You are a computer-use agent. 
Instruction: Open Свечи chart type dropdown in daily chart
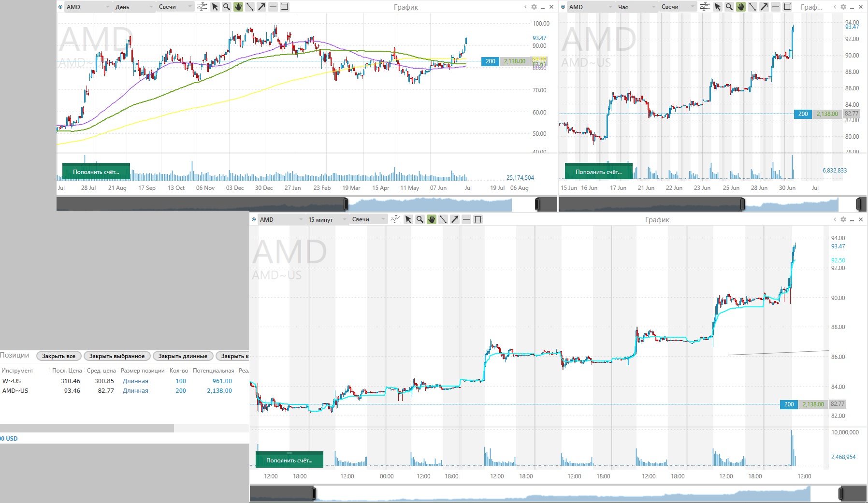pos(175,7)
